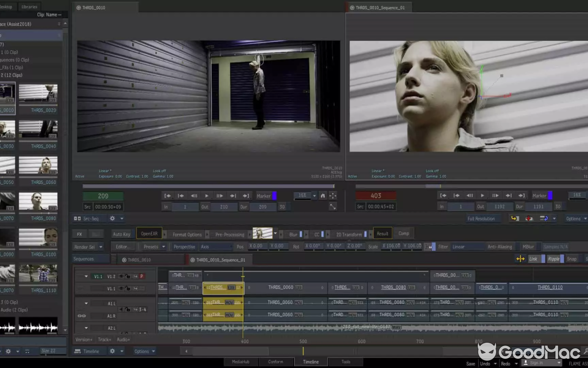Image resolution: width=588 pixels, height=368 pixels.
Task: Click the playback position bar in the left viewer
Action: click(x=207, y=186)
